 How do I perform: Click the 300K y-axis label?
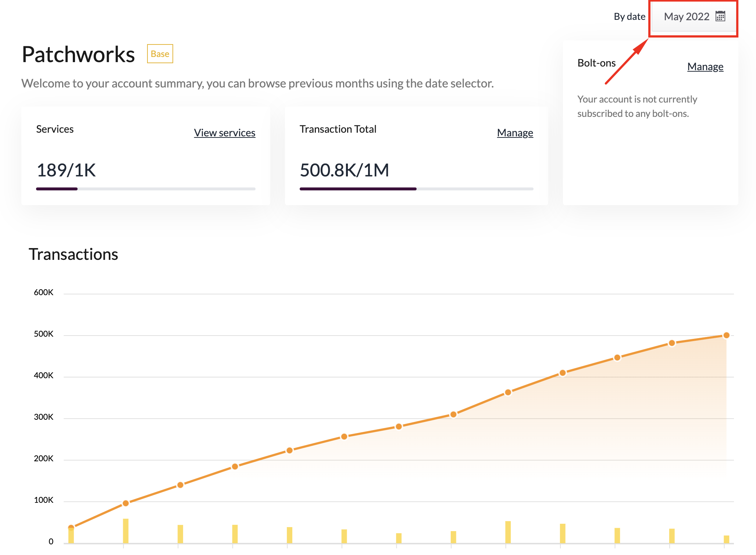tap(43, 417)
